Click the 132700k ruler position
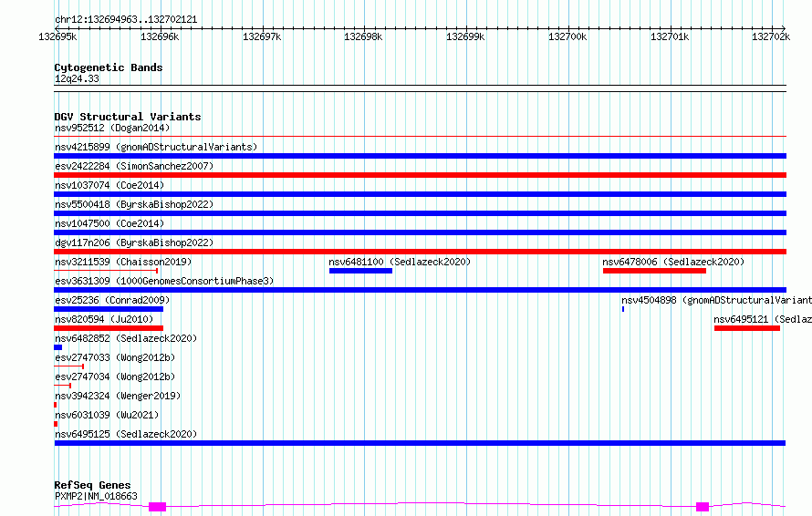 567,36
